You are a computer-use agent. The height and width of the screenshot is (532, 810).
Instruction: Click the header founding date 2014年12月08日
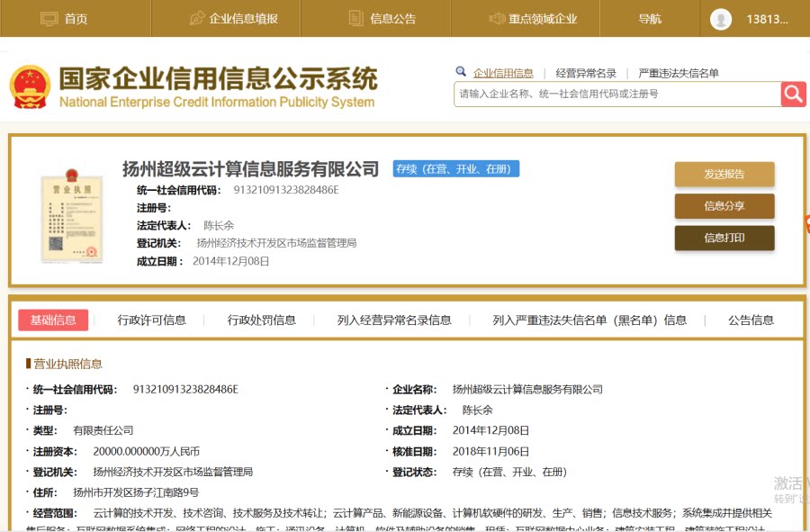pyautogui.click(x=230, y=261)
